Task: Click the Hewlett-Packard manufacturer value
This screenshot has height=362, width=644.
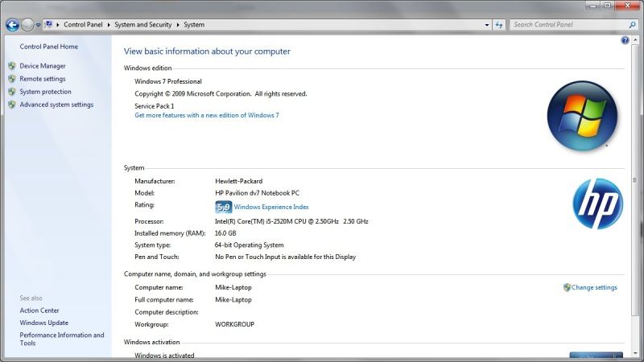Action: (x=238, y=181)
